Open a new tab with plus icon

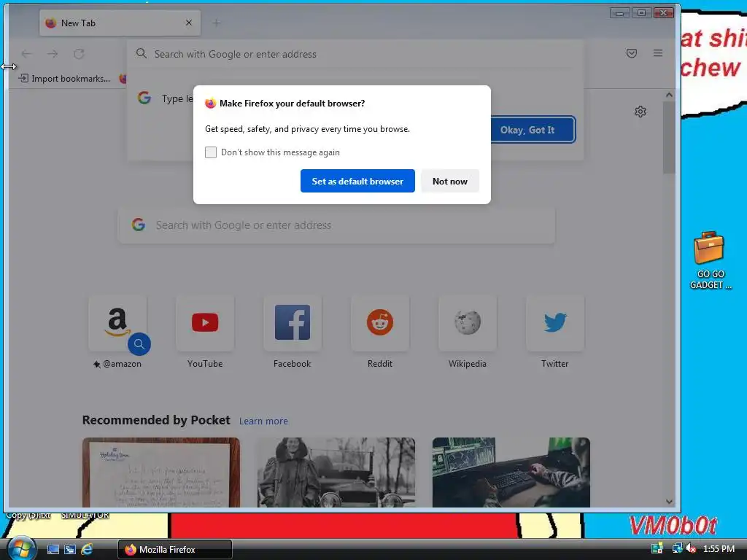(216, 23)
